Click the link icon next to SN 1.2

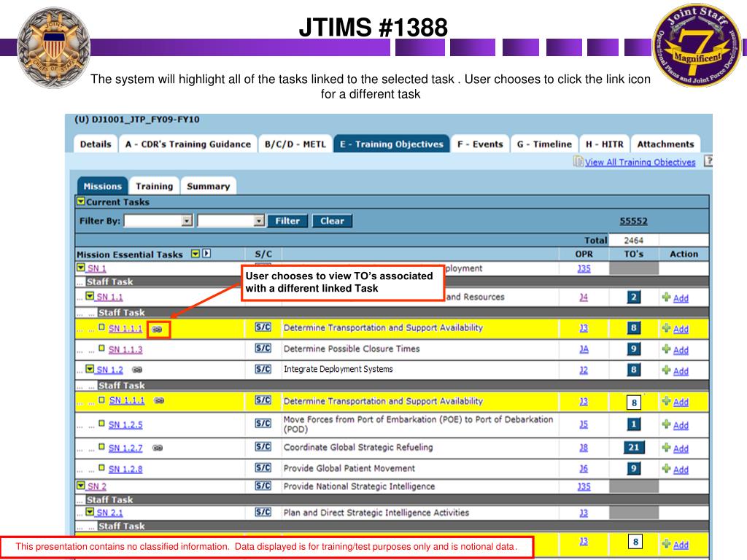click(136, 370)
